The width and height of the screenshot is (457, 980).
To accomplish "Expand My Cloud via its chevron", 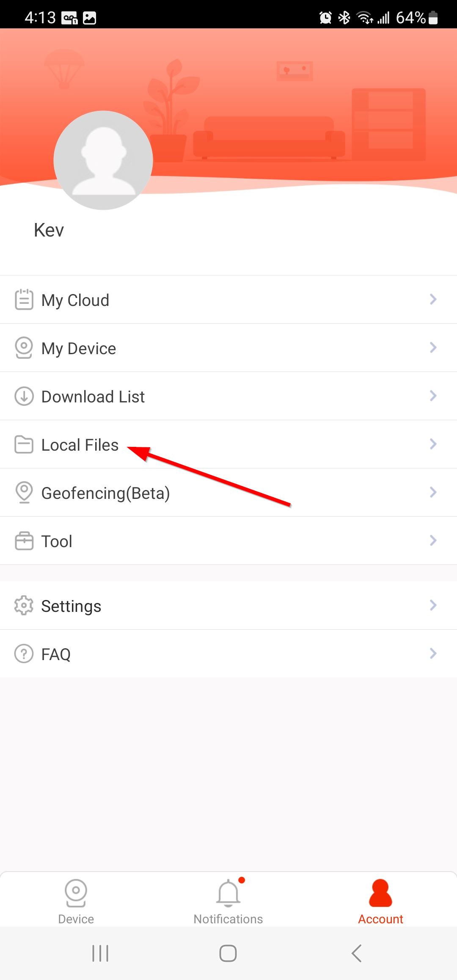I will coord(433,300).
